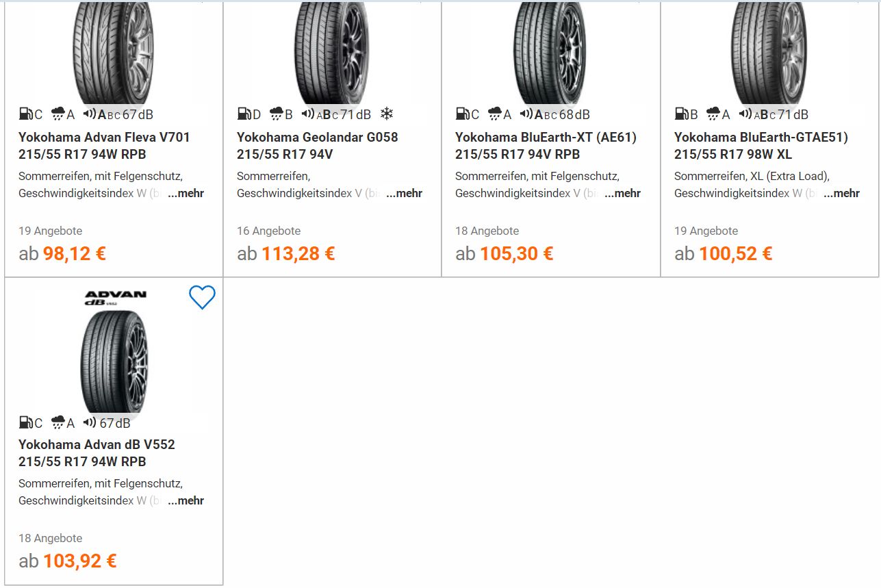Click wet grip rain icon on Geolandar G058

click(277, 114)
